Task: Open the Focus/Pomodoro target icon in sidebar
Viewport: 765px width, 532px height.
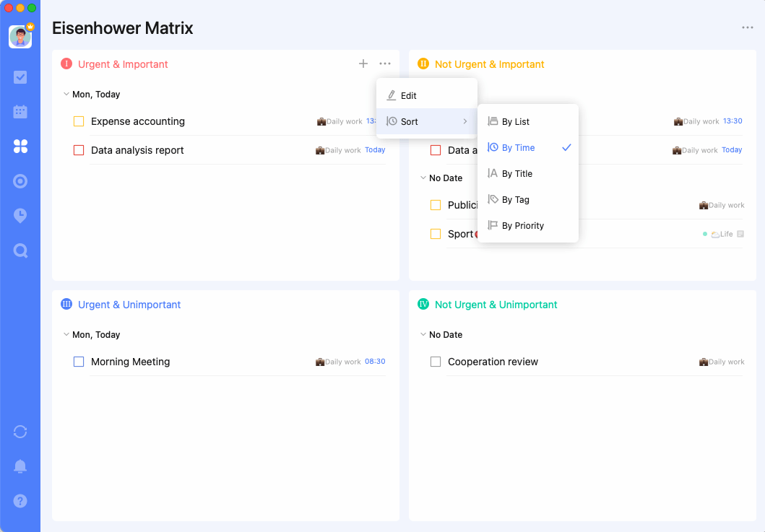Action: click(20, 181)
